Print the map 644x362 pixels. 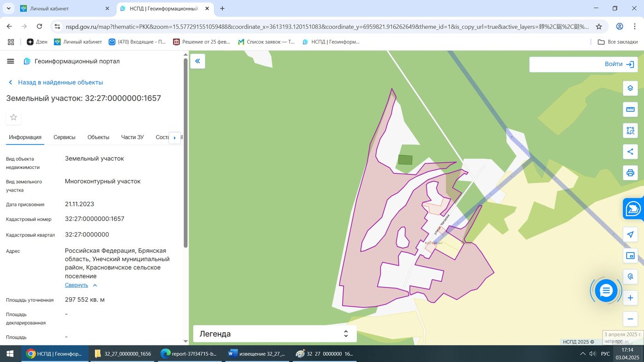tap(630, 173)
